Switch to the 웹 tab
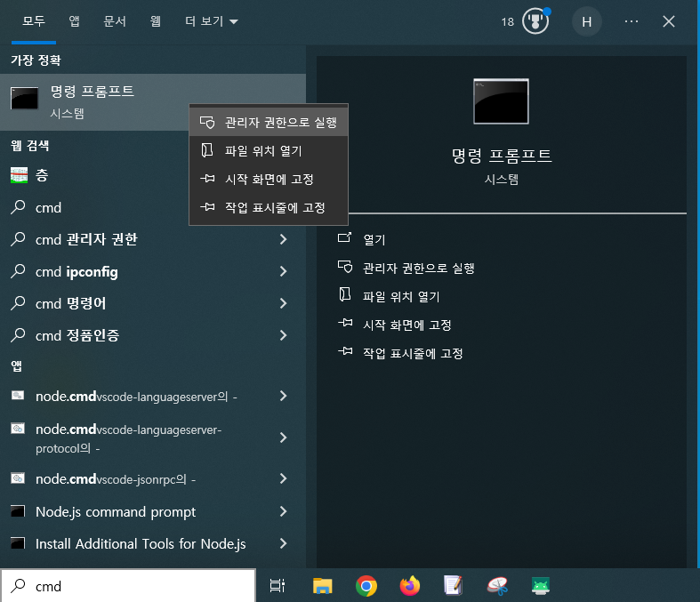This screenshot has width=700, height=602. tap(155, 21)
